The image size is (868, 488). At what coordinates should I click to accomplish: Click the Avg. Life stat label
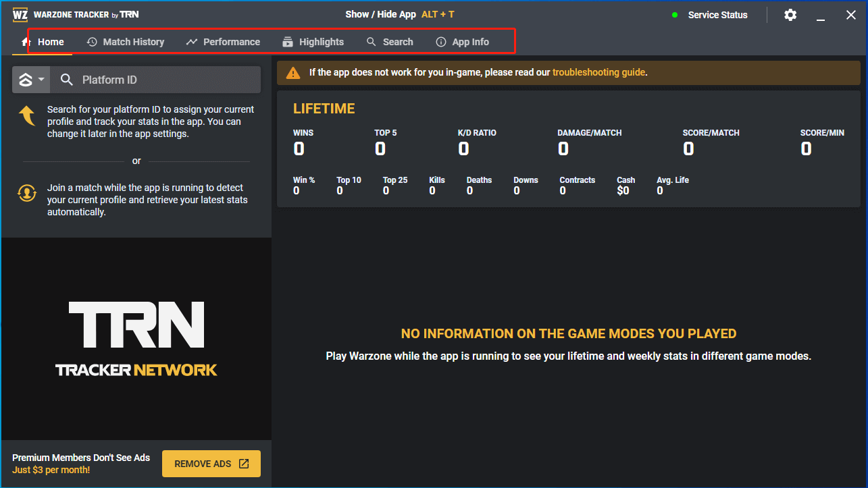coord(673,180)
